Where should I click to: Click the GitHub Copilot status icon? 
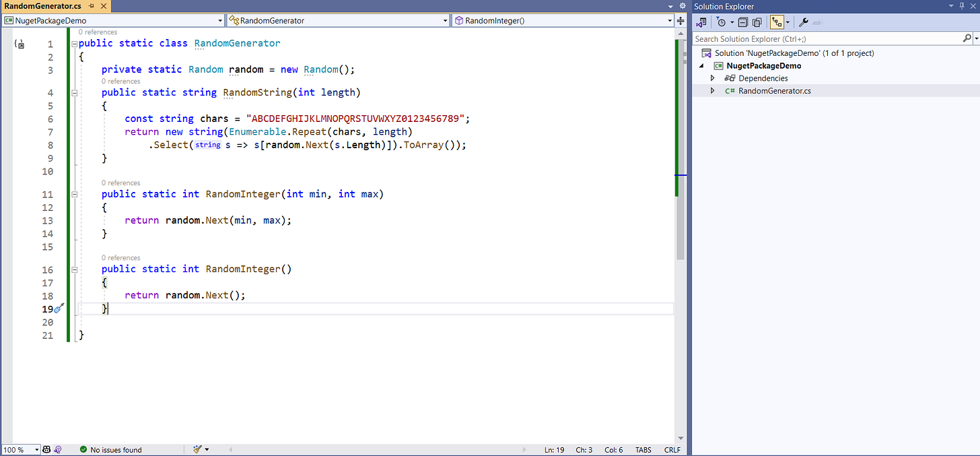pyautogui.click(x=46, y=449)
